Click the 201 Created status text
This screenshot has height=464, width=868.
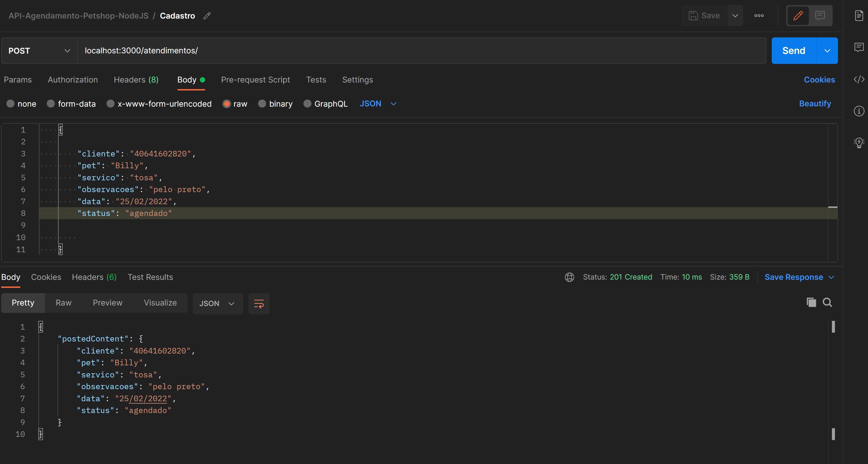tap(631, 277)
